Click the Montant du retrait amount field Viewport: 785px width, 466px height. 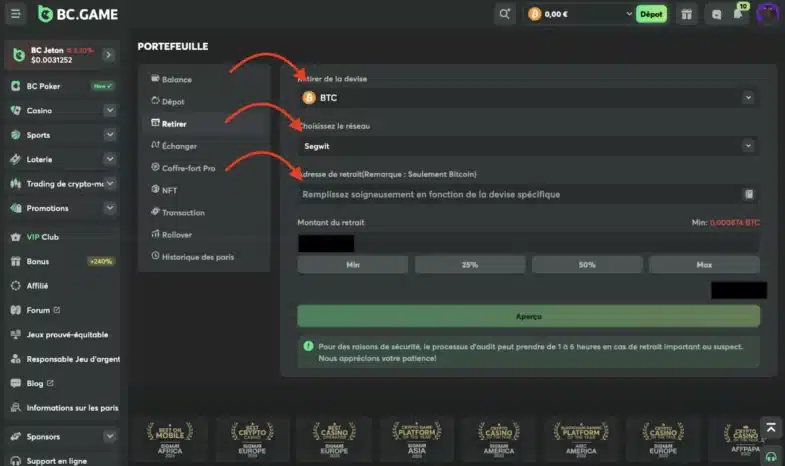click(x=528, y=243)
